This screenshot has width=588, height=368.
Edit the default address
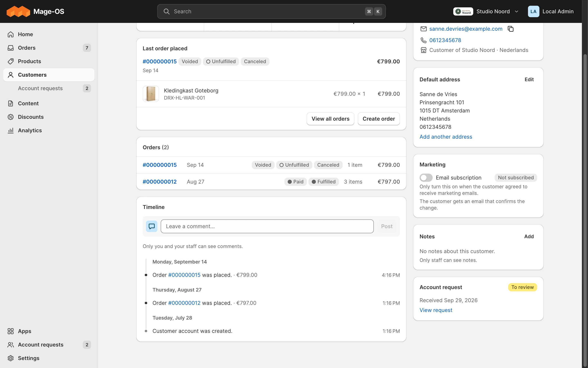pyautogui.click(x=529, y=80)
